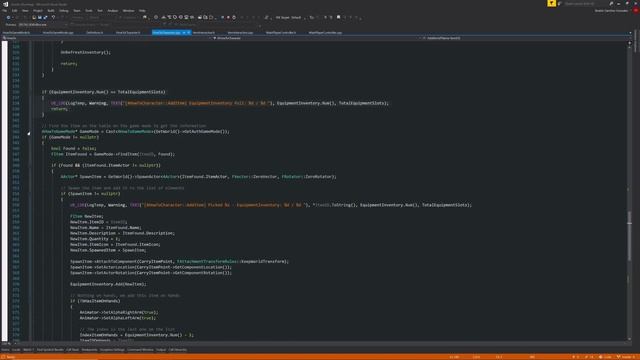The height and width of the screenshot is (360, 640).
Task: Open the Project menu
Action: (x=38, y=11)
